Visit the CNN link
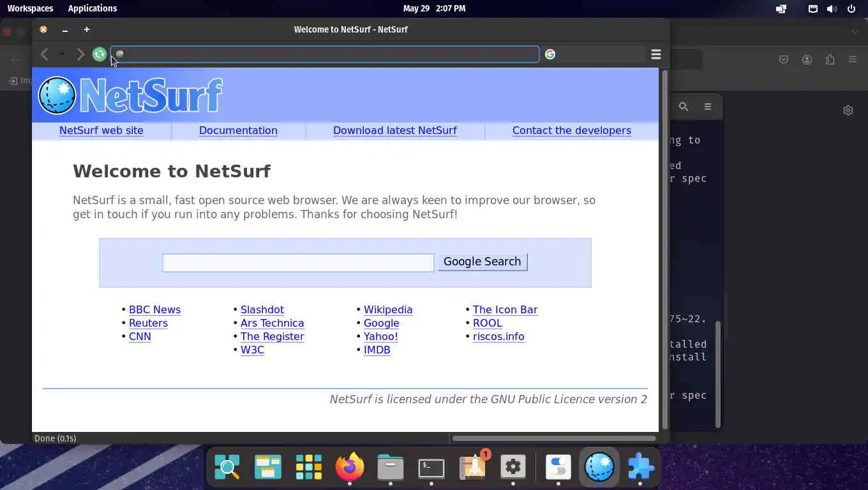This screenshot has width=868, height=490. 140,336
